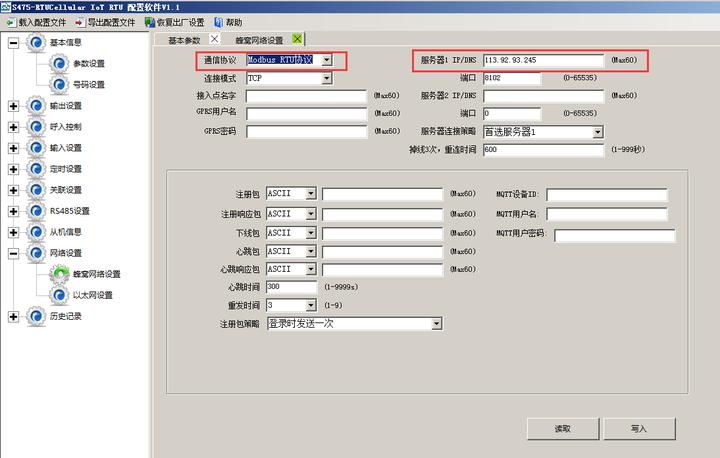Screen dimensions: 720x458
Task: Click the 读取 button
Action: 563,429
